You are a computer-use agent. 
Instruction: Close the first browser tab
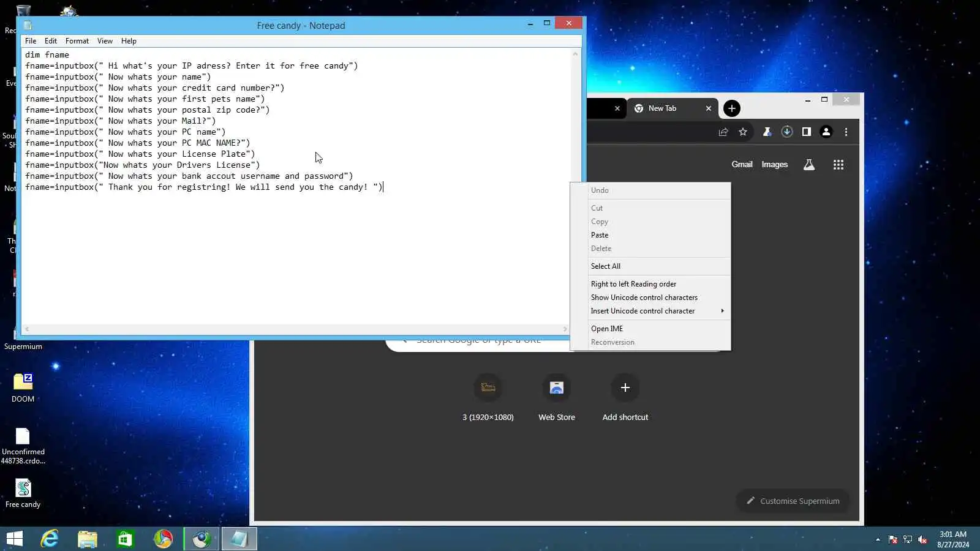(x=617, y=108)
